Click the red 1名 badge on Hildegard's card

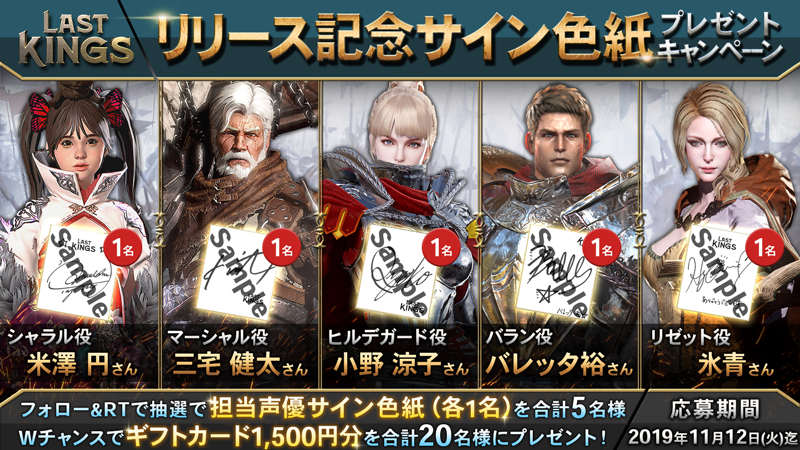pyautogui.click(x=441, y=248)
